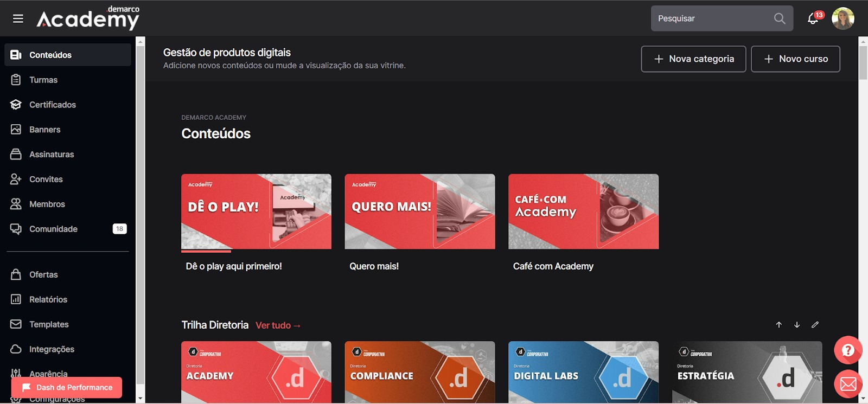Screen dimensions: 868x404
Task: Open the Café com Academy thumbnail
Action: (583, 211)
